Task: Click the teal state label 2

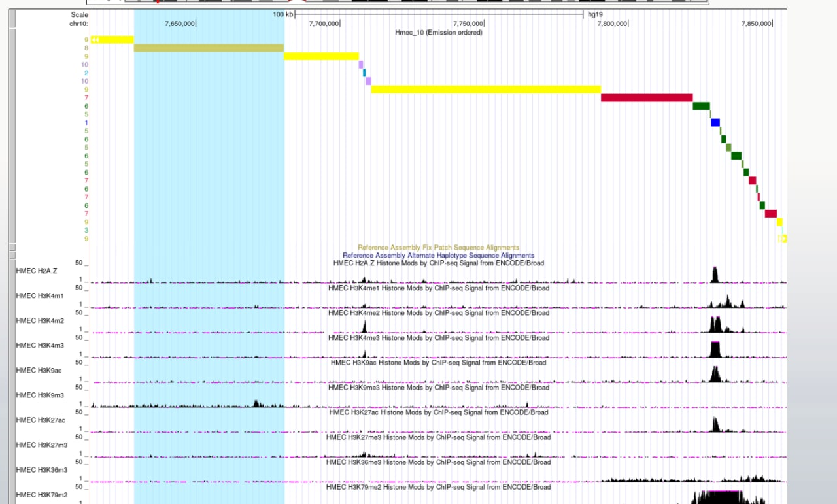Action: (86, 73)
